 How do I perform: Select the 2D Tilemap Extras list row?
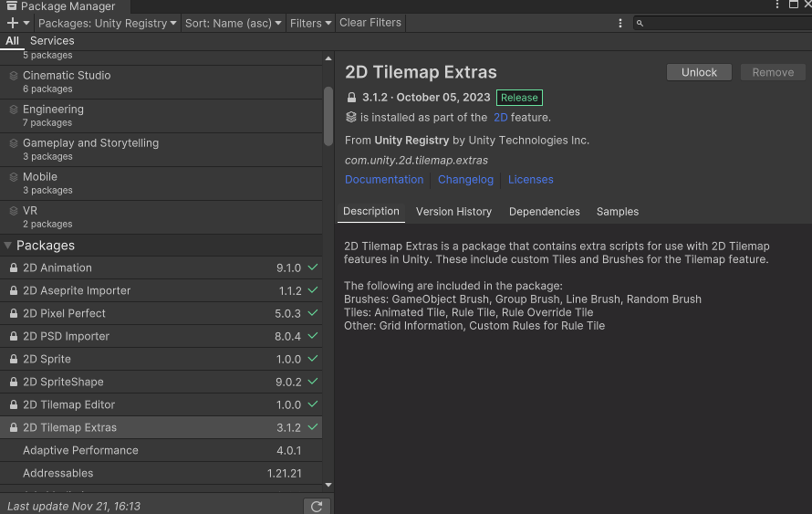click(x=161, y=427)
